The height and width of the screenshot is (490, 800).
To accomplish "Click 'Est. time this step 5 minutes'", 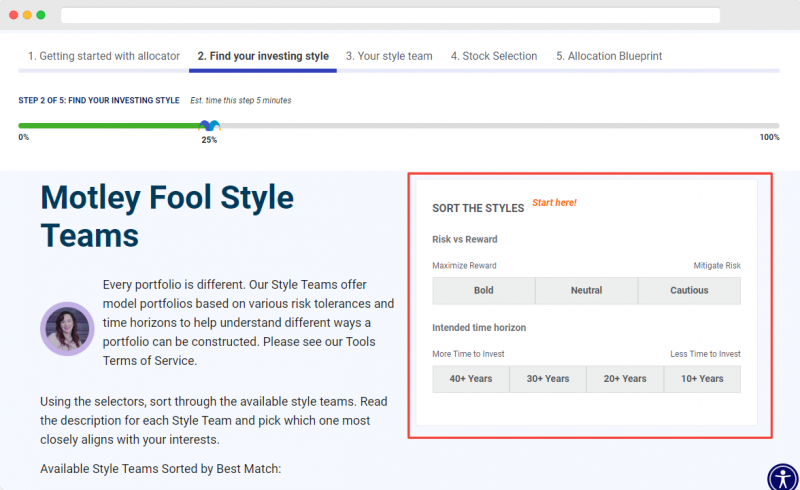I will pos(241,101).
